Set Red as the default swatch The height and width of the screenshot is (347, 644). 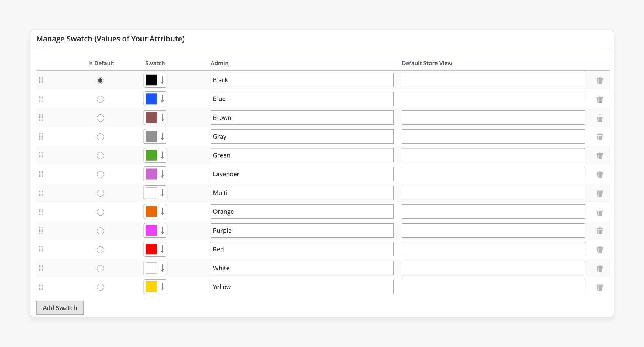point(100,250)
